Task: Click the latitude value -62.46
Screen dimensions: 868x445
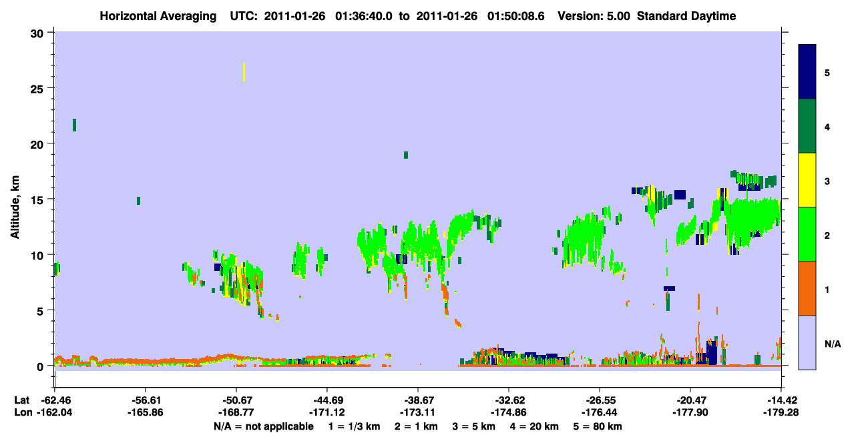Action: tap(55, 400)
